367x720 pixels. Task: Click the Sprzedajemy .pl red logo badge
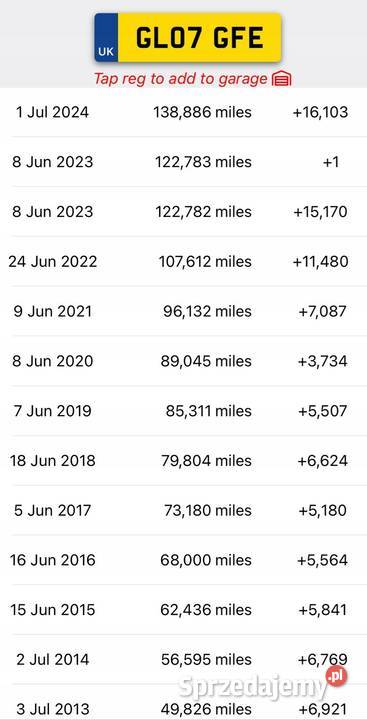[x=337, y=676]
